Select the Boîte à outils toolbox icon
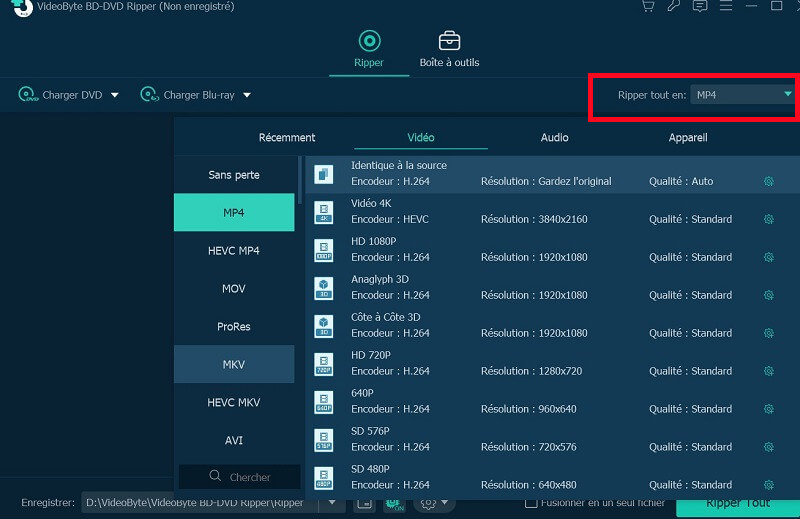800x519 pixels. tap(449, 41)
